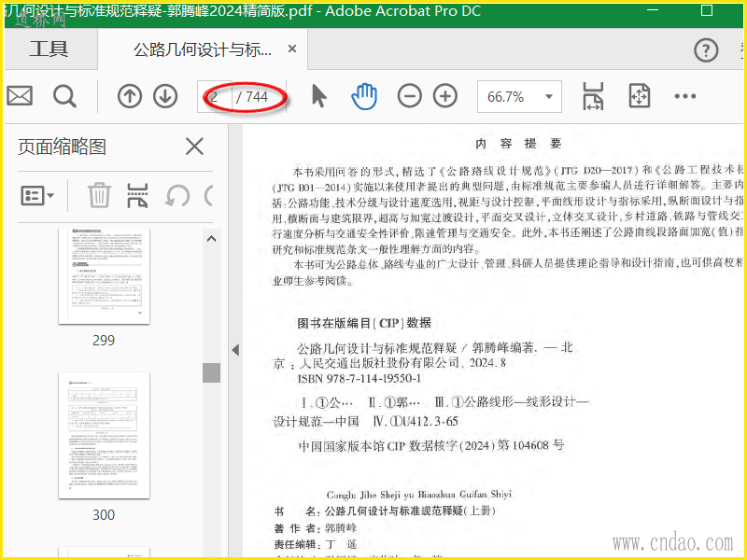The height and width of the screenshot is (560, 747).
Task: Click the fit full page icon
Action: (640, 96)
